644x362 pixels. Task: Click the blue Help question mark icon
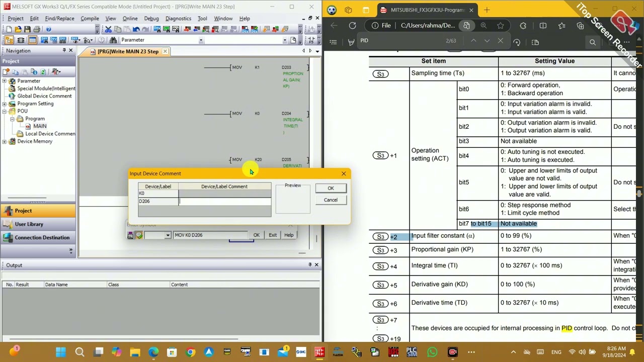click(49, 29)
